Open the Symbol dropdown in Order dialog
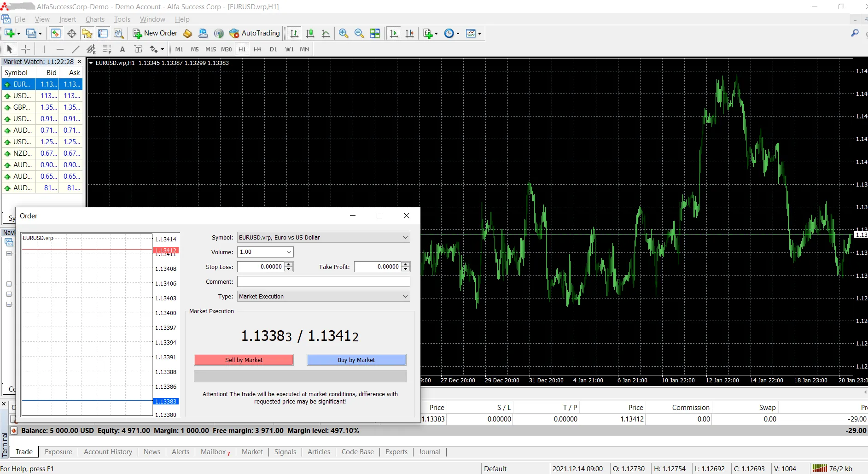The image size is (868, 474). pos(324,238)
